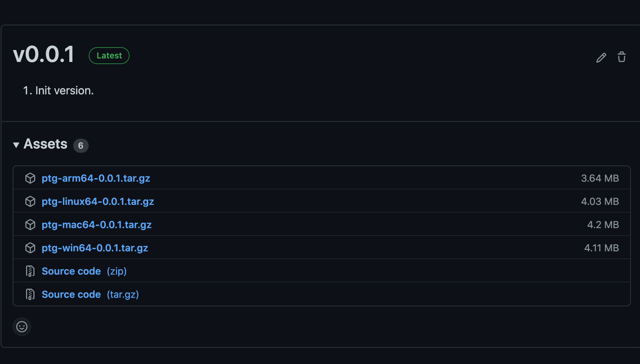640x364 pixels.
Task: Click the Assets count badge showing 6
Action: point(81,145)
